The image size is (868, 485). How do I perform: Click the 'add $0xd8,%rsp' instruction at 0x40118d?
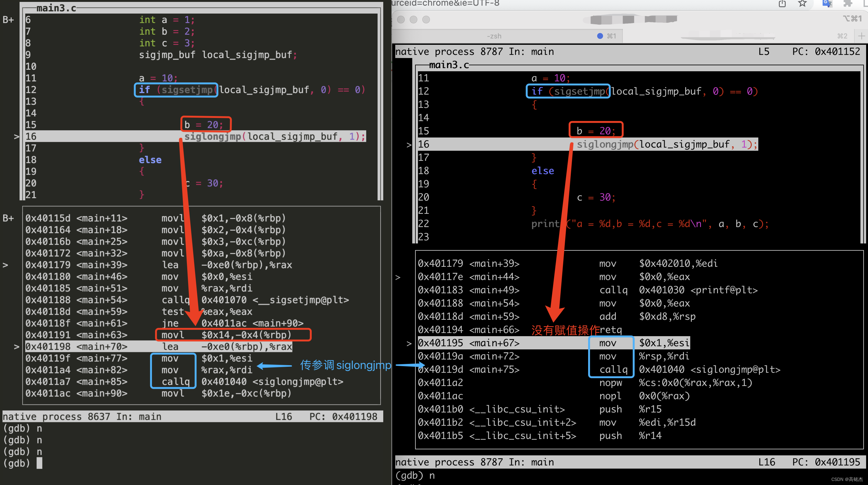(647, 317)
